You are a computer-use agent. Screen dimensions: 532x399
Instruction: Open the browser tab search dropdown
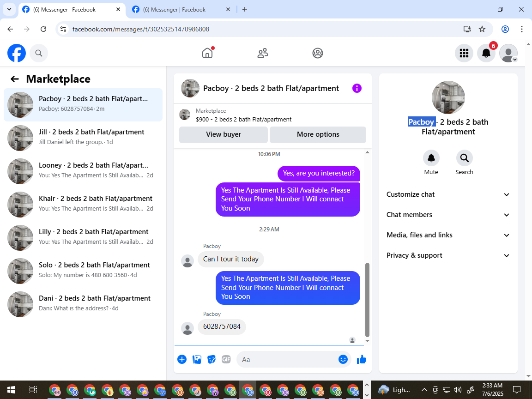pyautogui.click(x=9, y=10)
